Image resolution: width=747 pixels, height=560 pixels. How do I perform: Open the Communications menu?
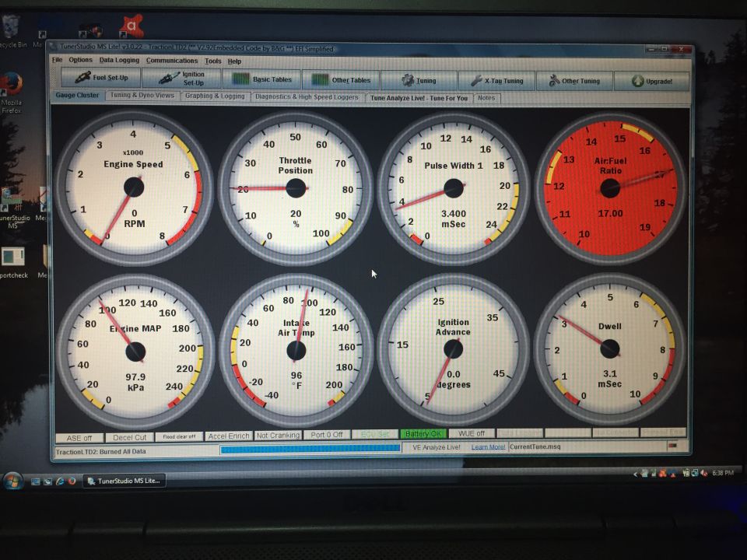[171, 61]
